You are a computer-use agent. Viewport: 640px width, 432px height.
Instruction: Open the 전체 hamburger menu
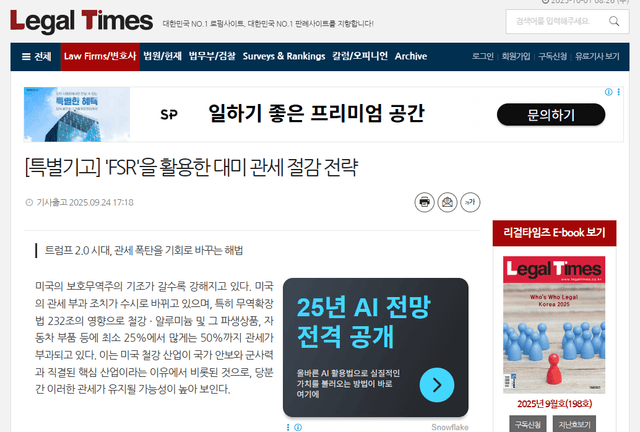(36, 56)
